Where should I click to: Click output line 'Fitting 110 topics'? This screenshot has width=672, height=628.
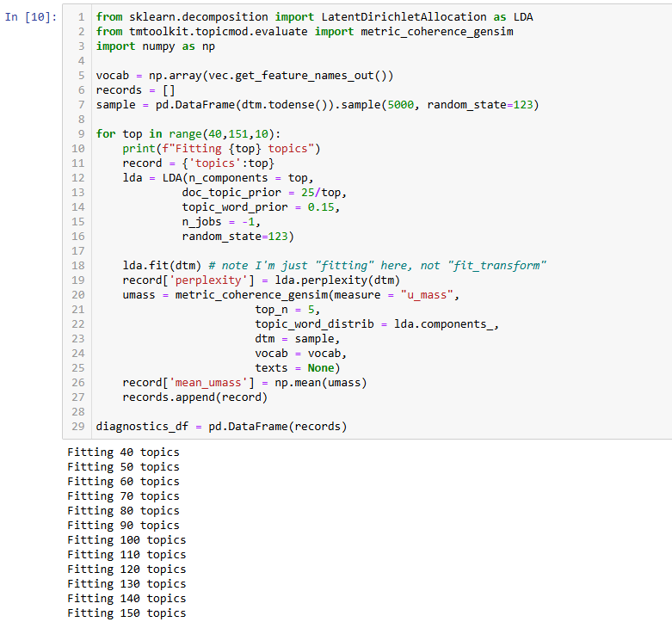pos(126,554)
